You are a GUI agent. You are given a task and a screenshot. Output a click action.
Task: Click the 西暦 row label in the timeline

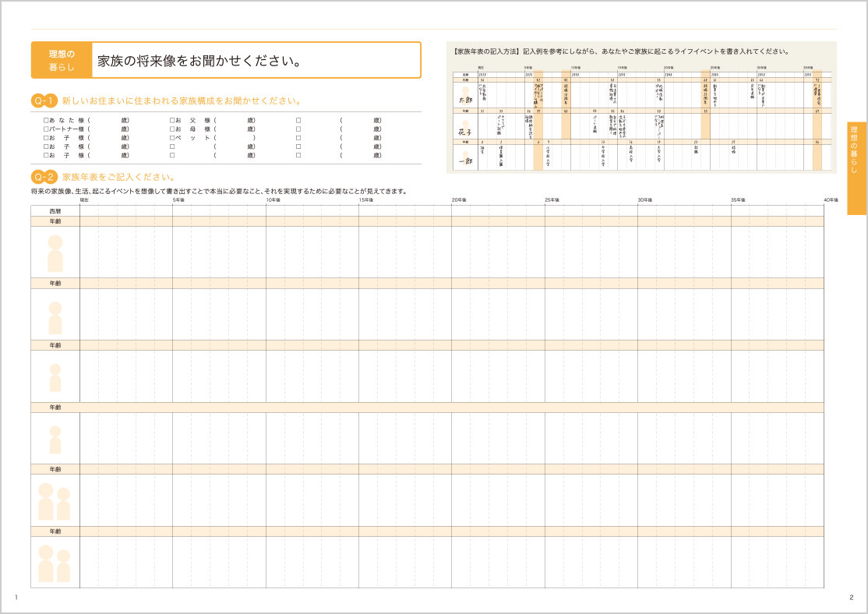pyautogui.click(x=55, y=211)
